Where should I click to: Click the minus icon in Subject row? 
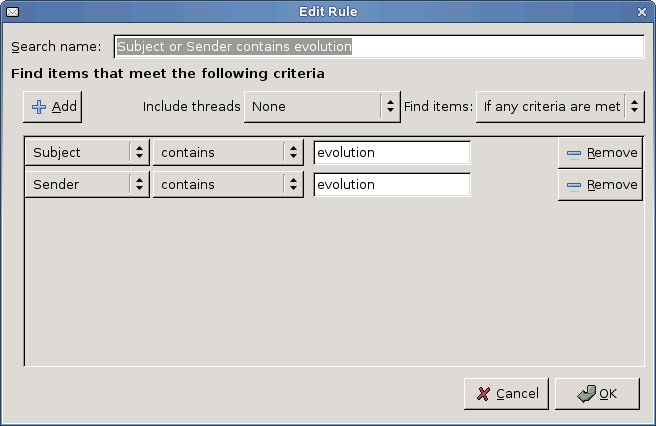coord(574,153)
